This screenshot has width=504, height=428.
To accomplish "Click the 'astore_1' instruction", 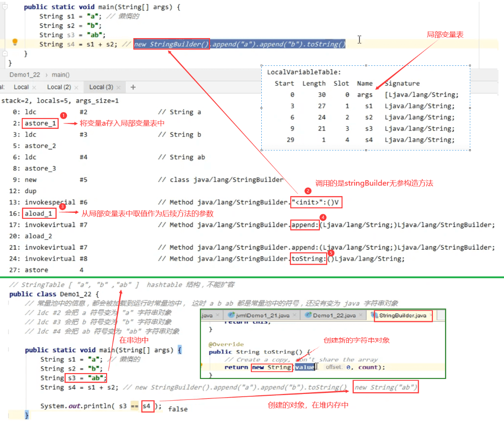I will [40, 123].
